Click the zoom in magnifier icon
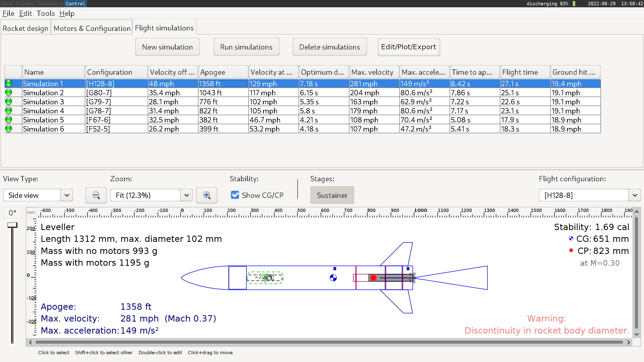Viewport: 644px width, 362px height. click(207, 195)
